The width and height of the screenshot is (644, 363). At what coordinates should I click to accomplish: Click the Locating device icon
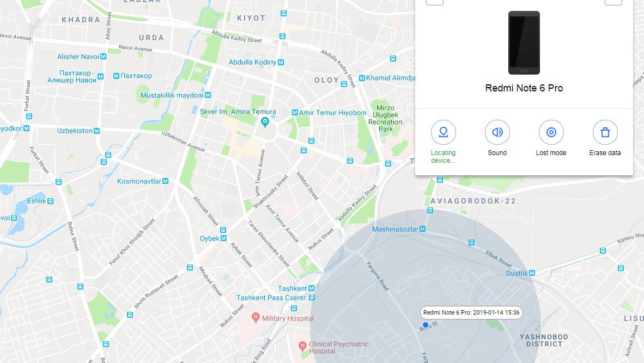pyautogui.click(x=443, y=132)
